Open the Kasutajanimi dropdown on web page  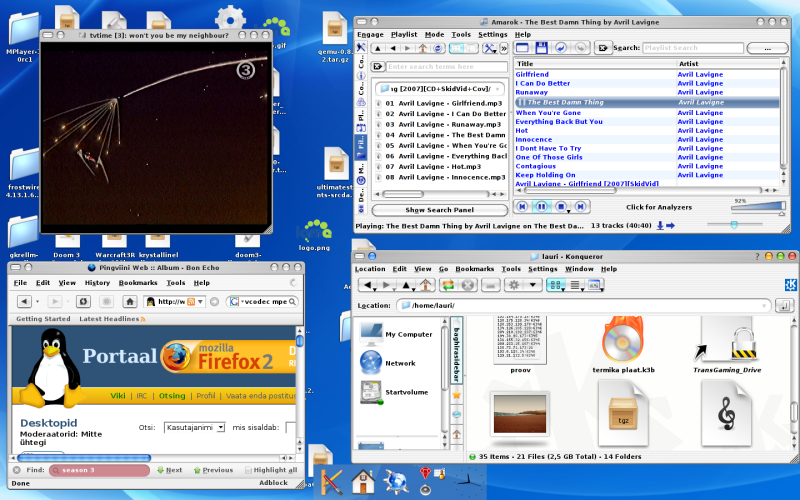[194, 427]
